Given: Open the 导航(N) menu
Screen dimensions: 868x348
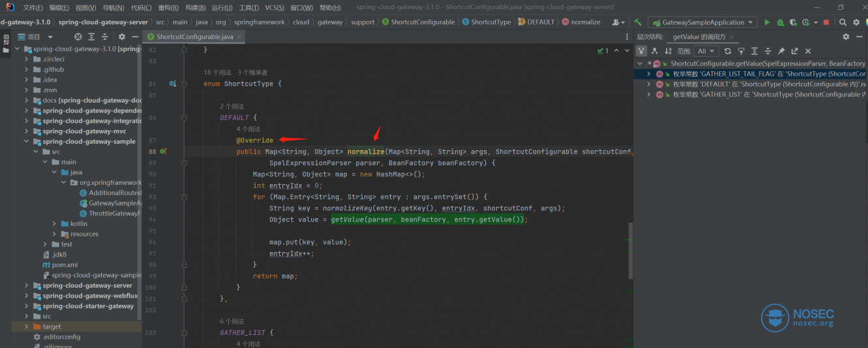Looking at the screenshot, I should pos(113,8).
